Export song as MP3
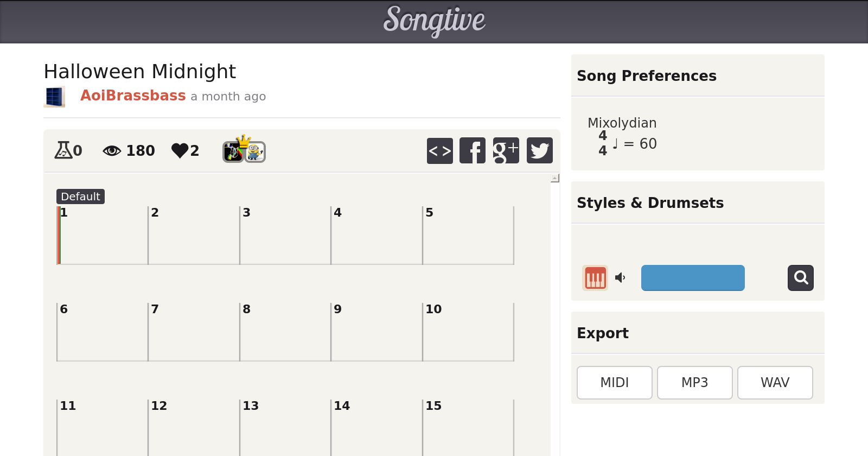868x456 pixels. [694, 383]
